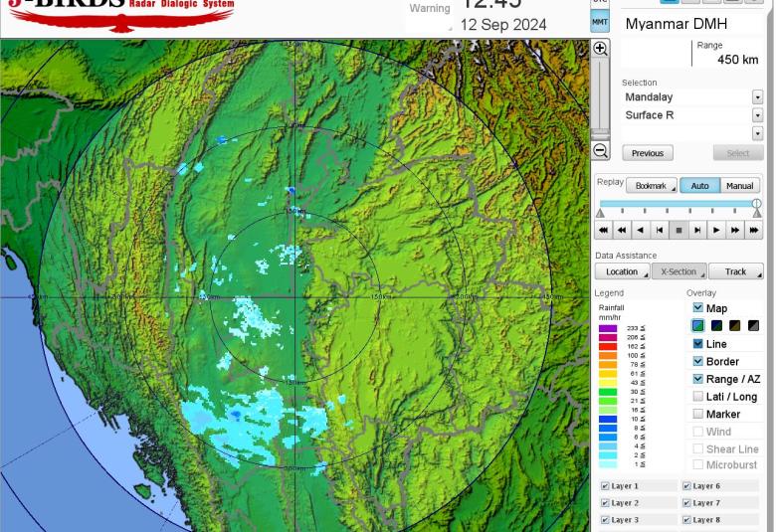Screen dimensions: 776x532
Task: Choose the dark blue map style swatch
Action: (x=716, y=326)
